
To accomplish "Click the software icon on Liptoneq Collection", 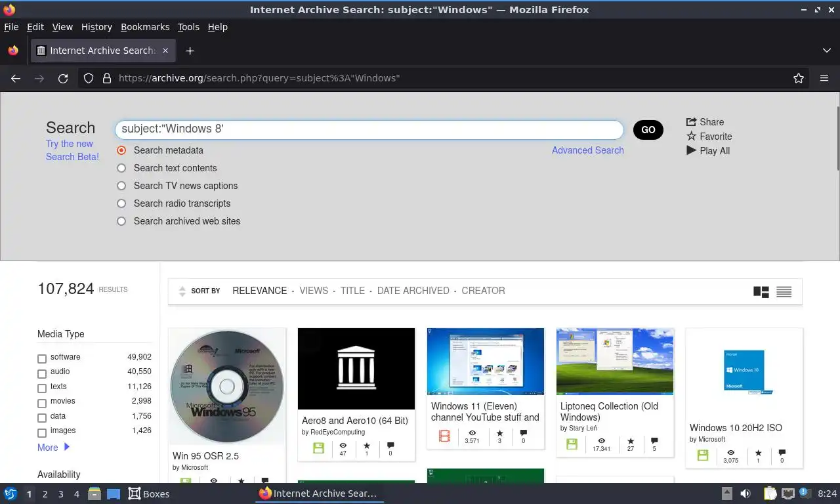I will 572,444.
